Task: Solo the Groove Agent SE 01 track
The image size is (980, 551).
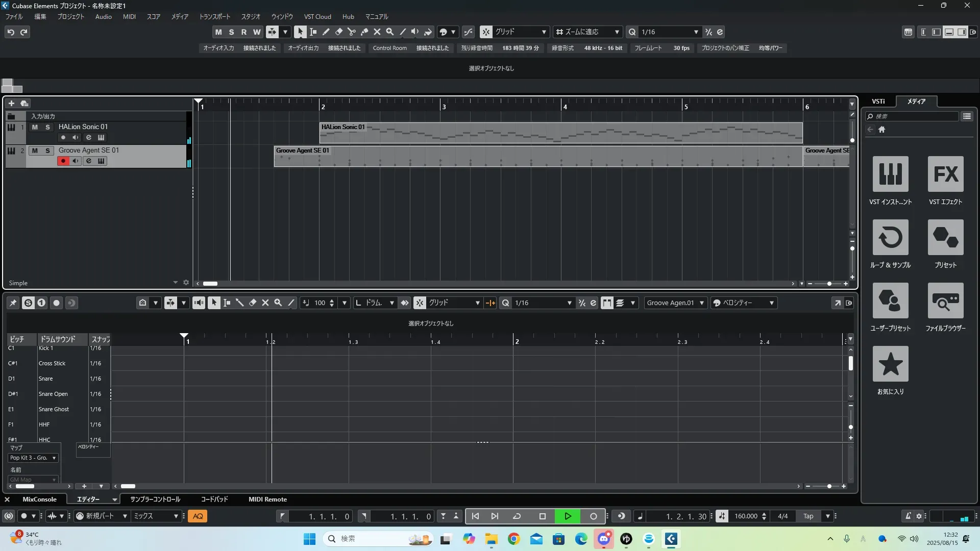Action: [47, 151]
